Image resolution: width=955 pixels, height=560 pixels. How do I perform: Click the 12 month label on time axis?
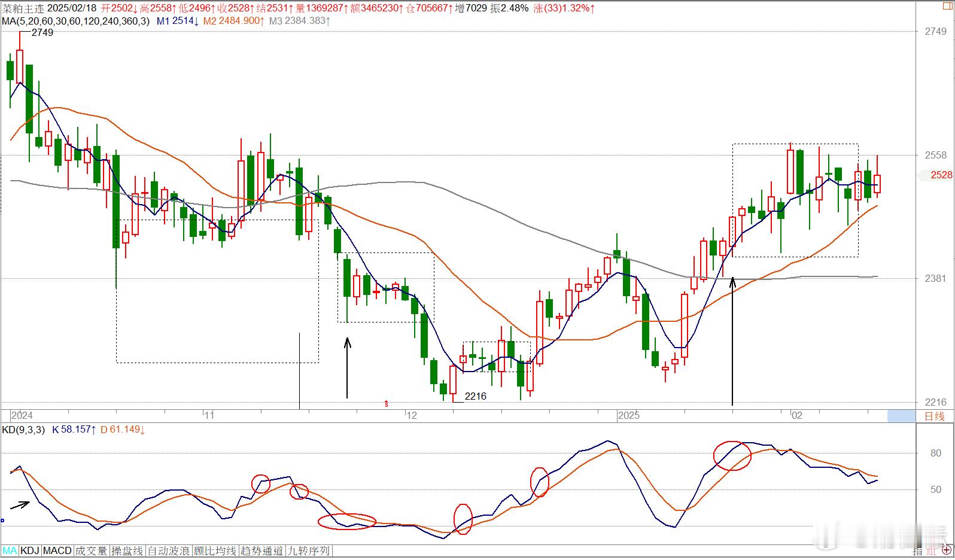tap(411, 415)
